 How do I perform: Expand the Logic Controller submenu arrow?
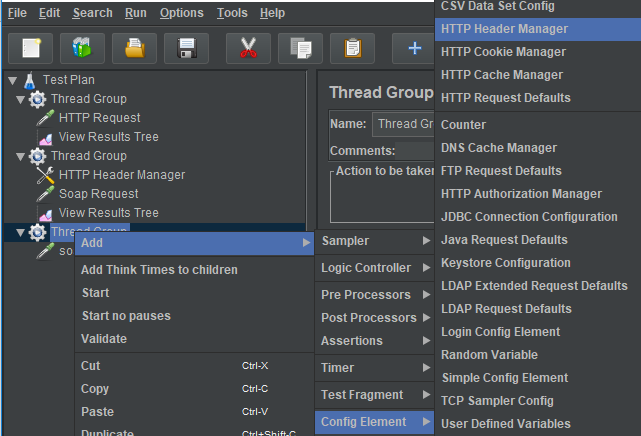tap(426, 268)
